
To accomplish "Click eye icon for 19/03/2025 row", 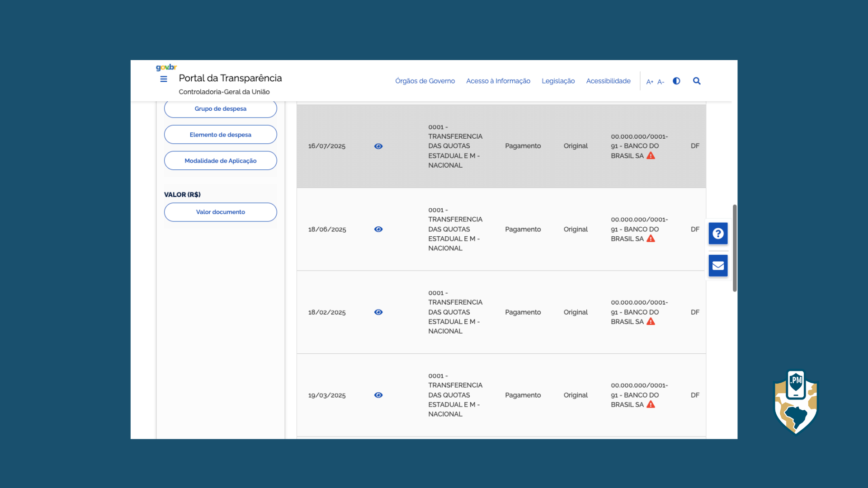I will (378, 395).
